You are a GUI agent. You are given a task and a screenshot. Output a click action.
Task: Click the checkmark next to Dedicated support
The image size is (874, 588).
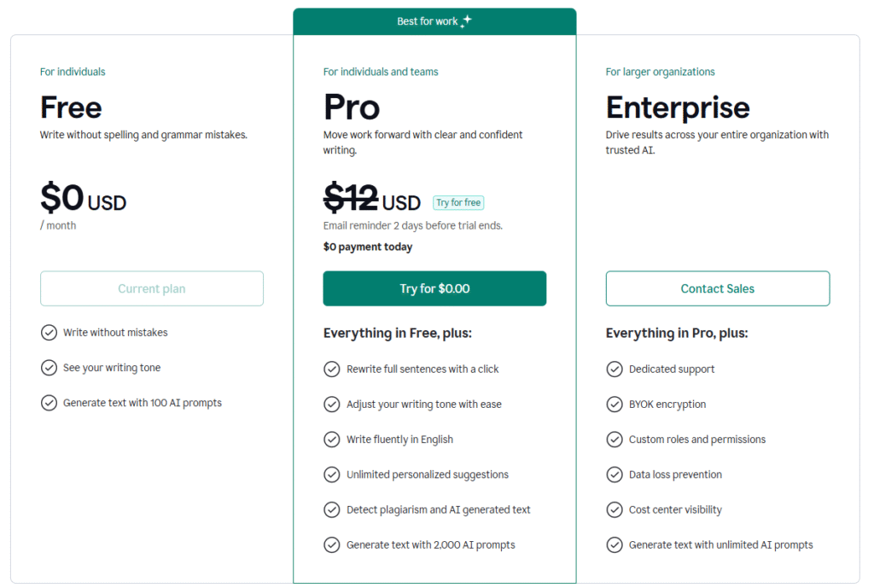click(615, 369)
